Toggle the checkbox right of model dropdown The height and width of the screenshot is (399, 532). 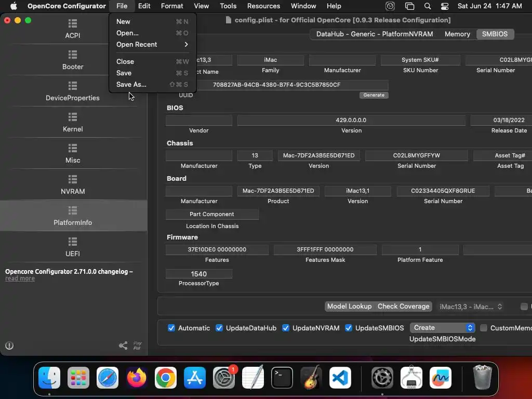pyautogui.click(x=524, y=307)
